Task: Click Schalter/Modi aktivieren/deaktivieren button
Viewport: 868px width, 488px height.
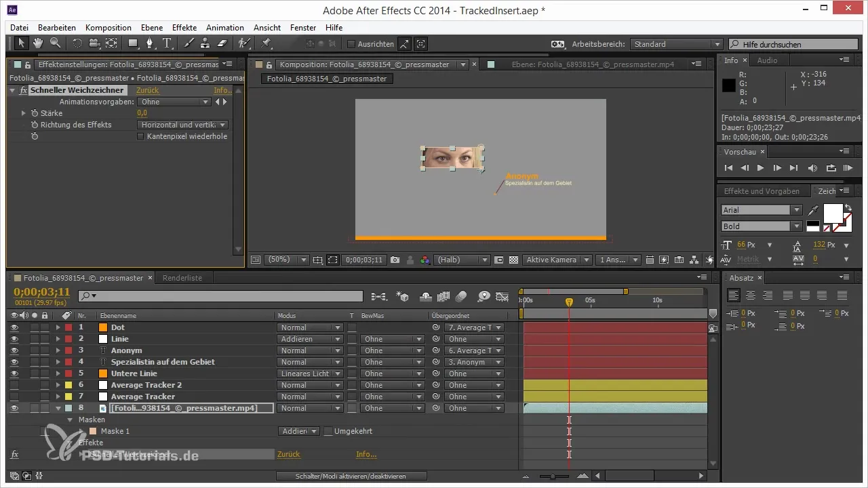Action: pyautogui.click(x=351, y=476)
